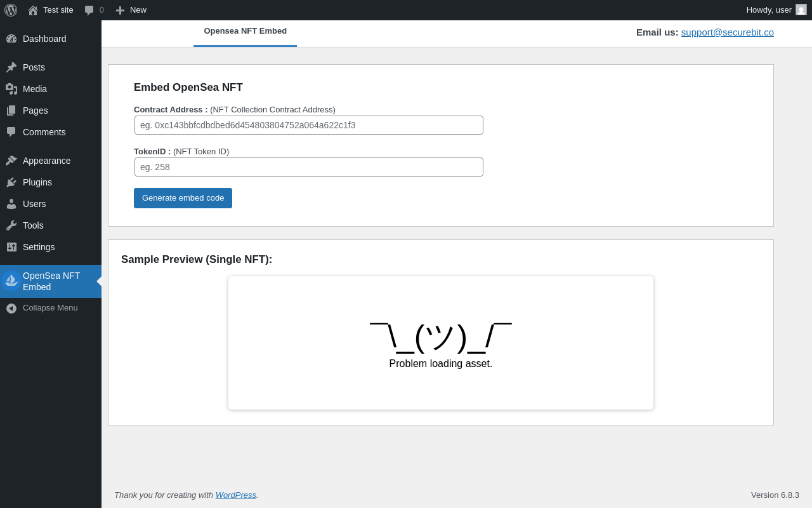Click the 'Embed OpenSea NFT' heading
The image size is (812, 508).
click(188, 88)
